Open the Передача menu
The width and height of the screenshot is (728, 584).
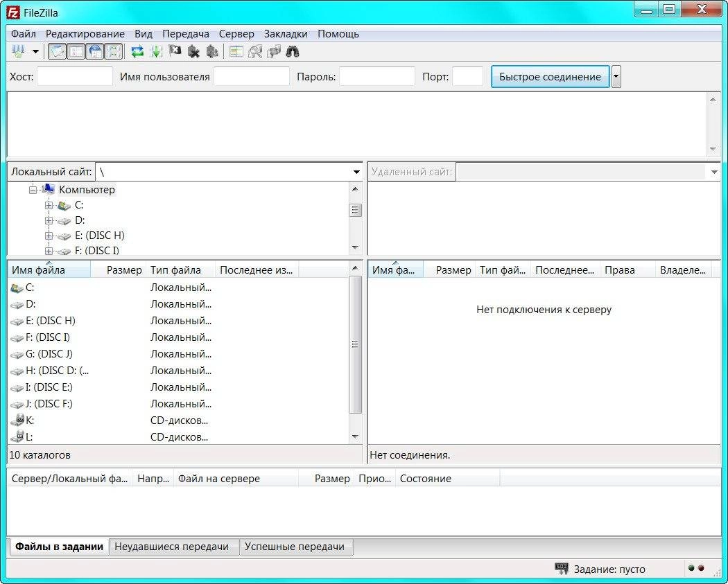pos(186,34)
